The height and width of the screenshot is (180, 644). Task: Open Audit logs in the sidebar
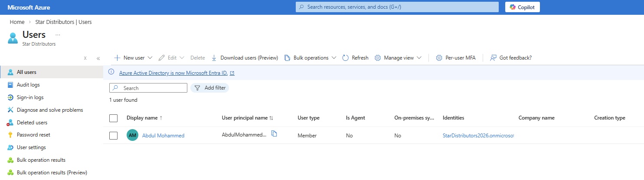pyautogui.click(x=28, y=85)
